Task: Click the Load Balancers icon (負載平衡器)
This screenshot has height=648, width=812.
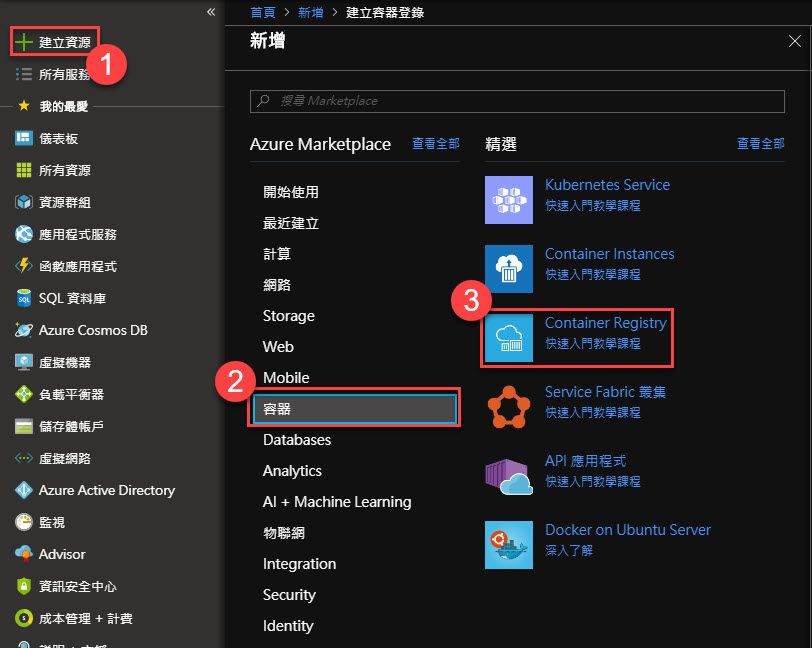Action: (24, 394)
